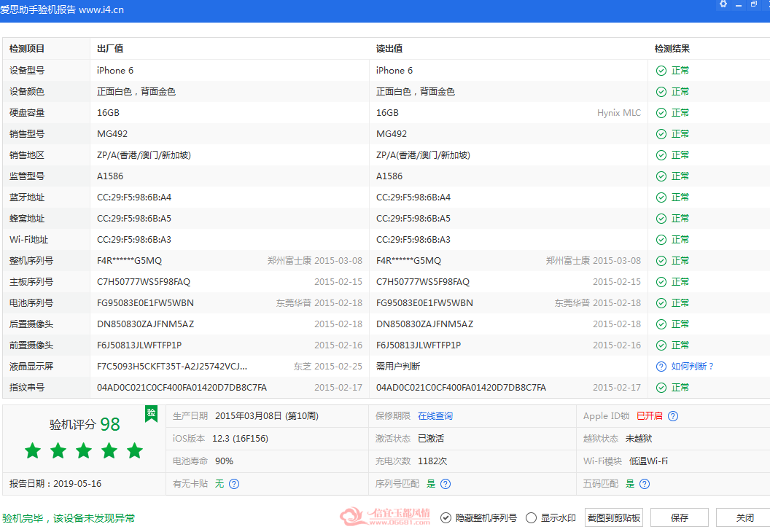
Task: Click 未越狱 jailbreak status
Action: point(639,439)
